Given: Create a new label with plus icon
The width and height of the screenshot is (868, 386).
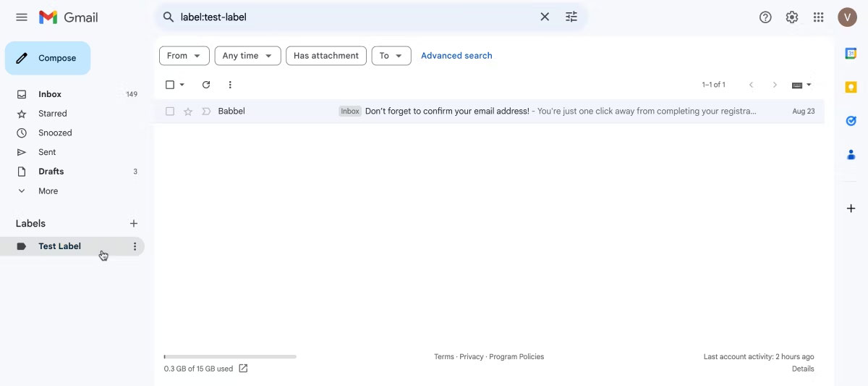Looking at the screenshot, I should point(133,224).
